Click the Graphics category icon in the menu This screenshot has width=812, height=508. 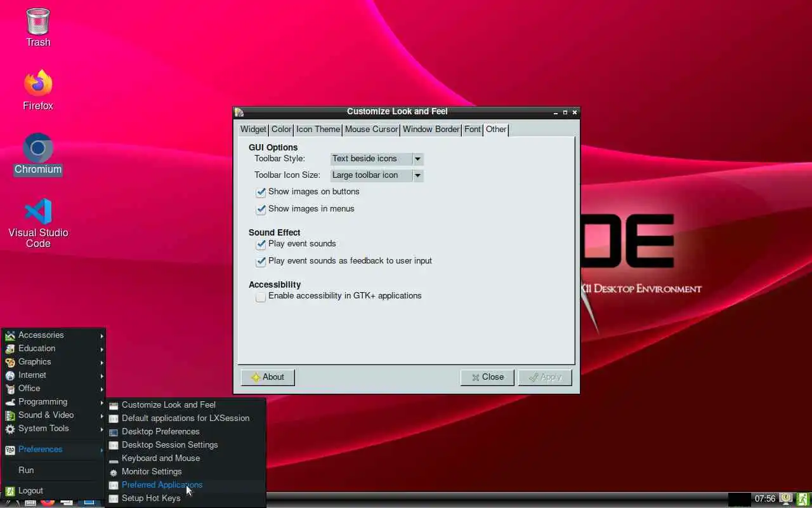pos(10,362)
